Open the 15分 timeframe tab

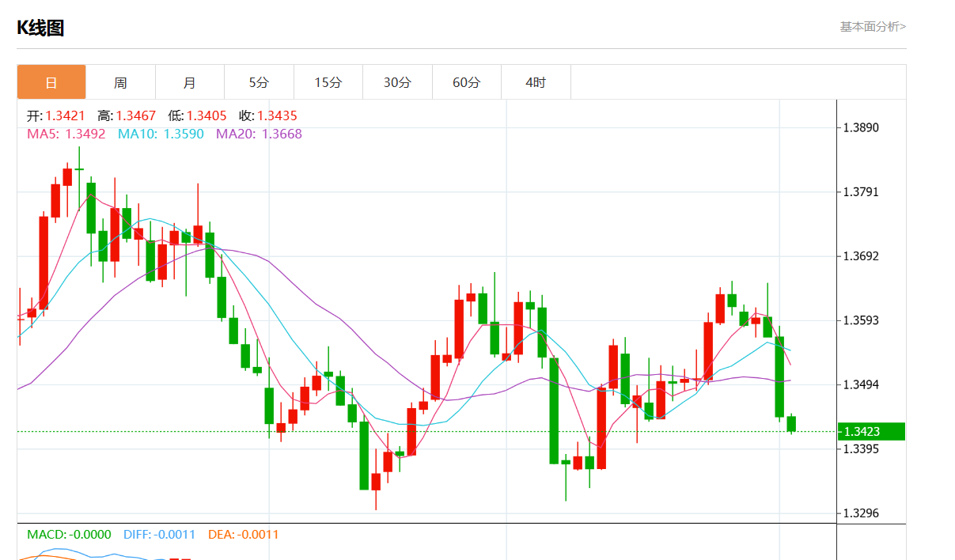pyautogui.click(x=328, y=82)
